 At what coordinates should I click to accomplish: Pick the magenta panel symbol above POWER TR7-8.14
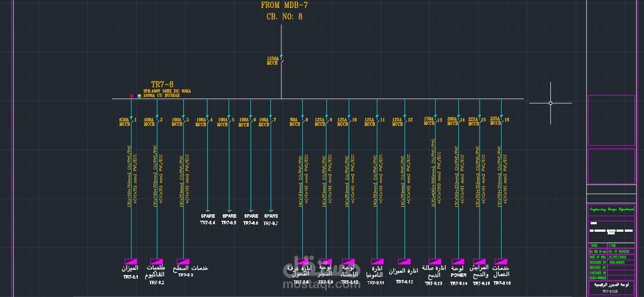point(458,262)
